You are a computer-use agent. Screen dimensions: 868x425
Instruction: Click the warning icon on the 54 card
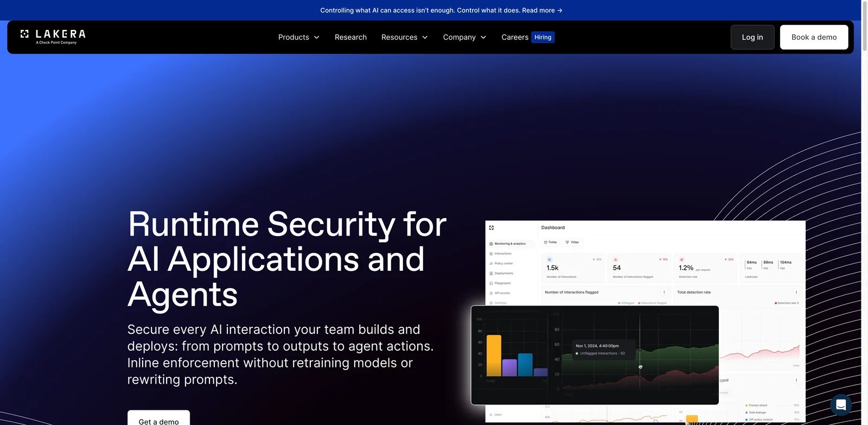point(615,259)
